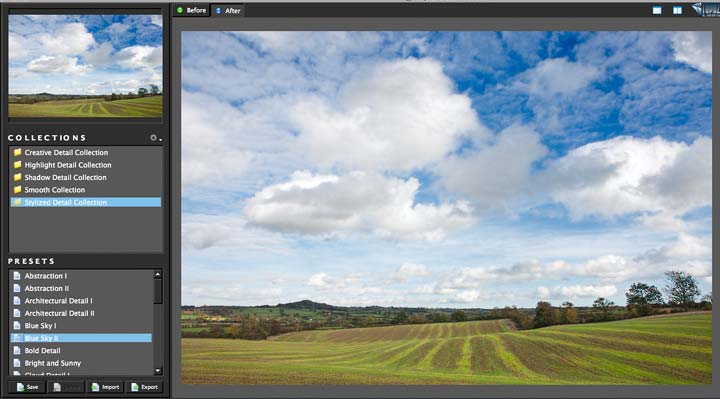Click presets list scroll up arrow
720x399 pixels.
(158, 274)
